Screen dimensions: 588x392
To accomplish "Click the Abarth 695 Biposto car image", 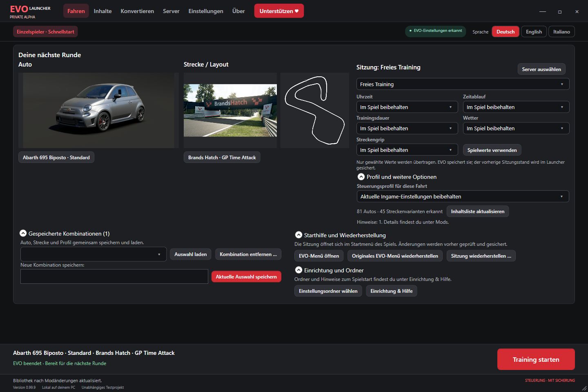I will point(98,110).
